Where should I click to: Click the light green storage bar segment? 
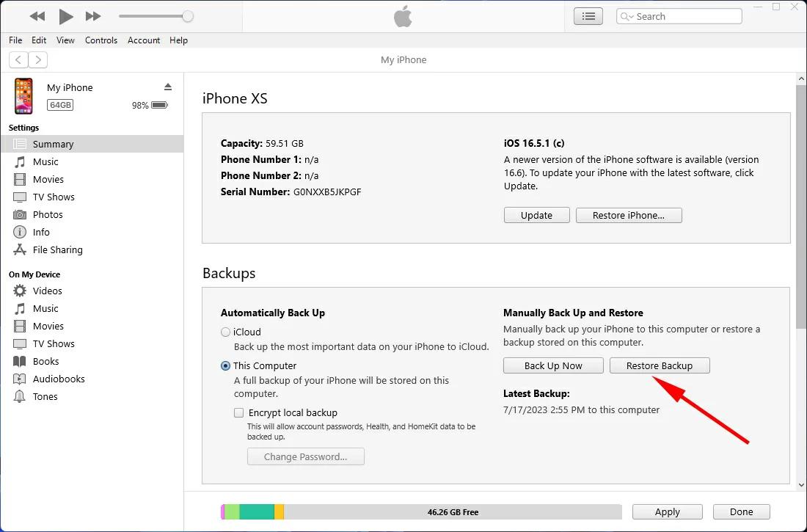click(232, 512)
